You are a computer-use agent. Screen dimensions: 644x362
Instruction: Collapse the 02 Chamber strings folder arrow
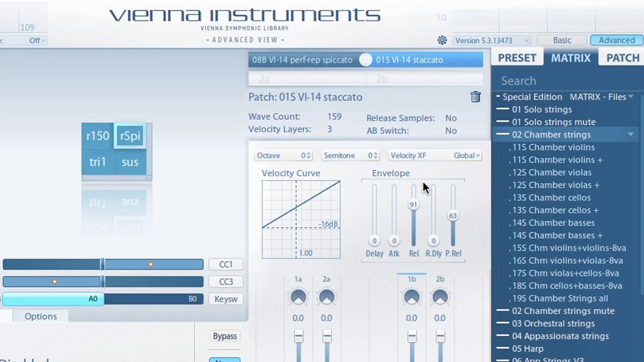coord(630,135)
